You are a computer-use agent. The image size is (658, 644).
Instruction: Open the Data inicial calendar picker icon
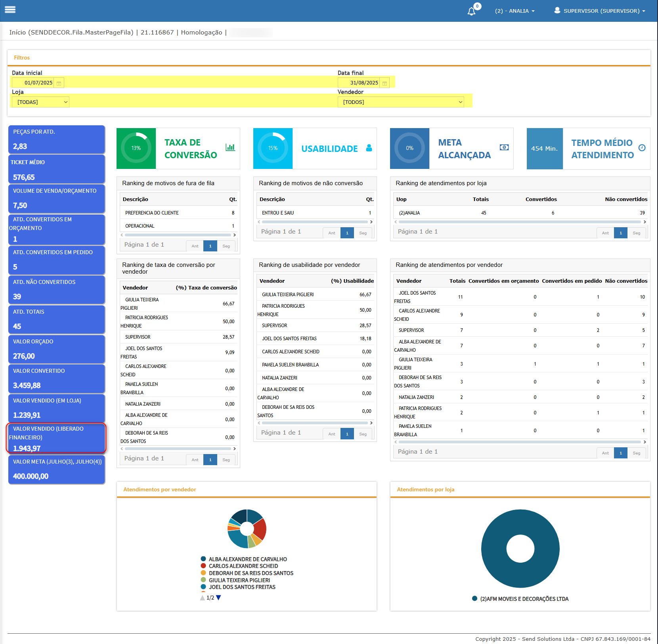[x=59, y=83]
